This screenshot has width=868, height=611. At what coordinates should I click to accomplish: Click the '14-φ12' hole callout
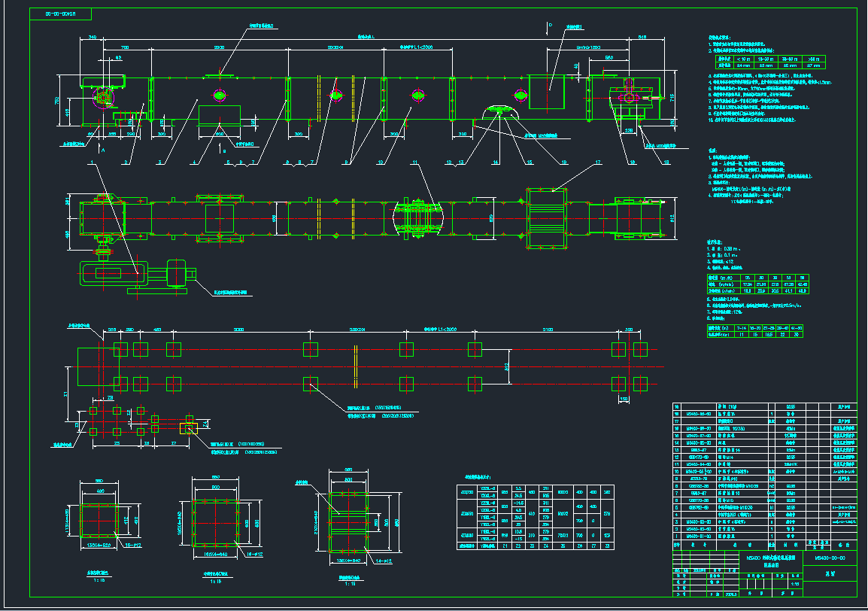click(383, 561)
